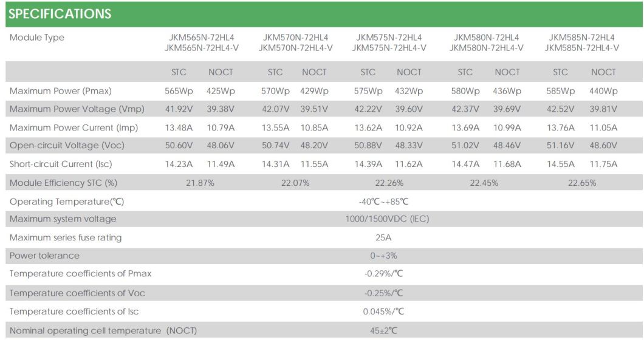Screen dimensions: 644x340
Task: Click the JKM585N-72HL4 module type heading
Action: point(581,38)
